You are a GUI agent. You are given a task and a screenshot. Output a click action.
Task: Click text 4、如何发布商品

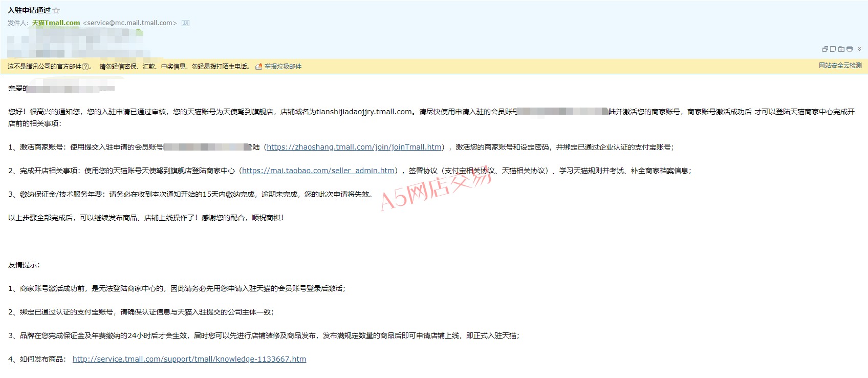pos(36,359)
